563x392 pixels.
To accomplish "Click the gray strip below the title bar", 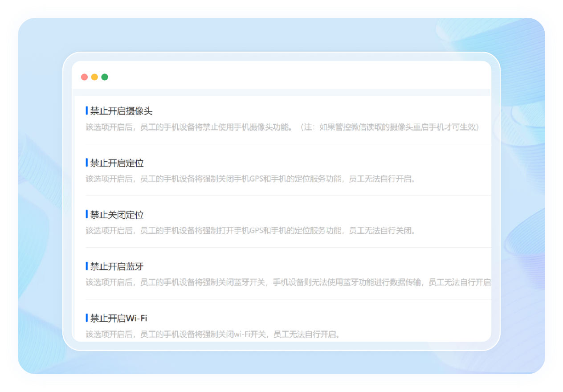I will coord(281,93).
